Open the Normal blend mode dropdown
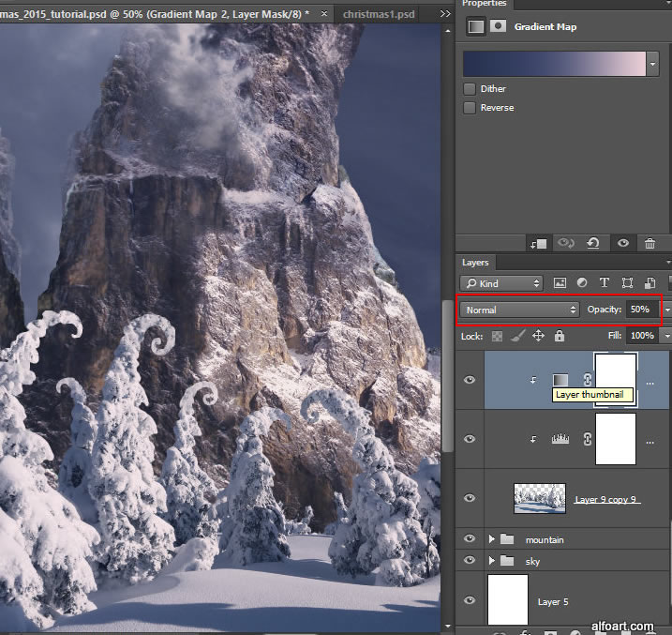The width and height of the screenshot is (672, 635). point(520,310)
